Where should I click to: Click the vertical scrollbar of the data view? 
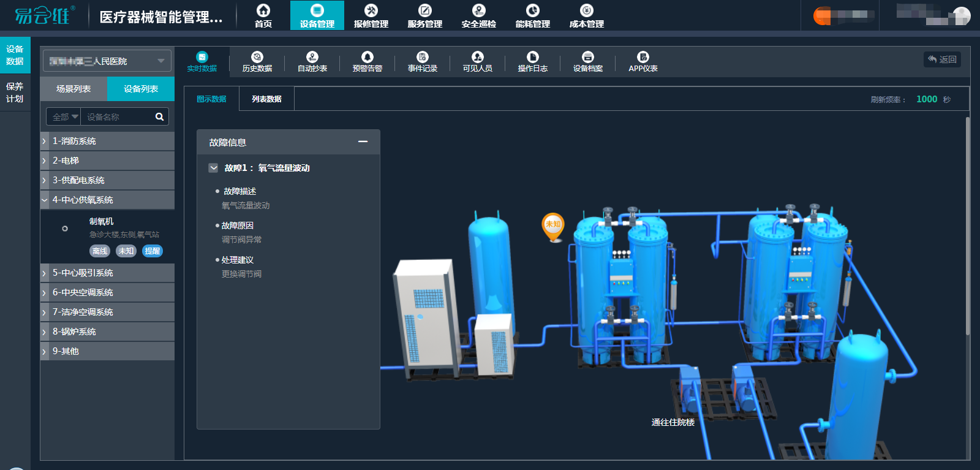pos(968,227)
